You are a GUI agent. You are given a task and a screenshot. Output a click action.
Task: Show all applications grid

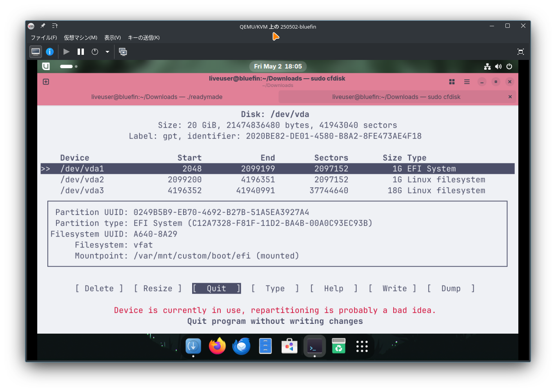click(x=362, y=346)
